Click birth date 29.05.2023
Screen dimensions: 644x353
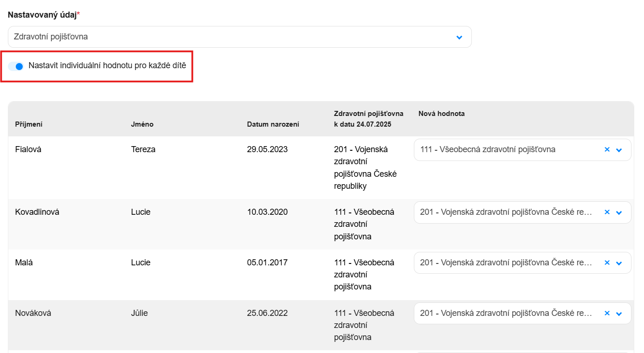[x=267, y=149]
